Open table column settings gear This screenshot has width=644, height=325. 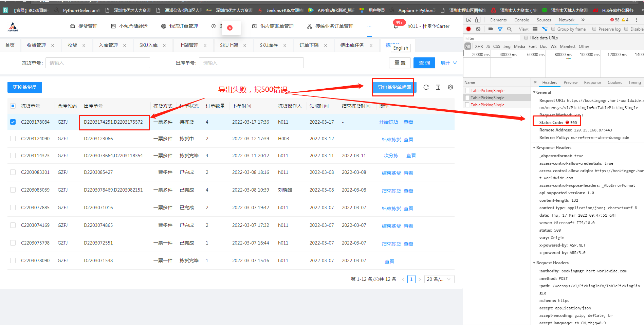[450, 87]
